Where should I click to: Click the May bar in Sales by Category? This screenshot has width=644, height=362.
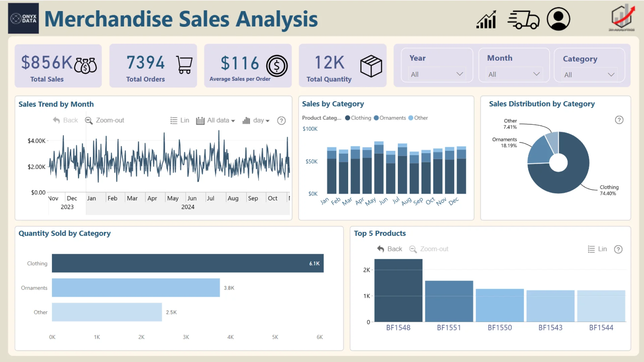[379, 168]
